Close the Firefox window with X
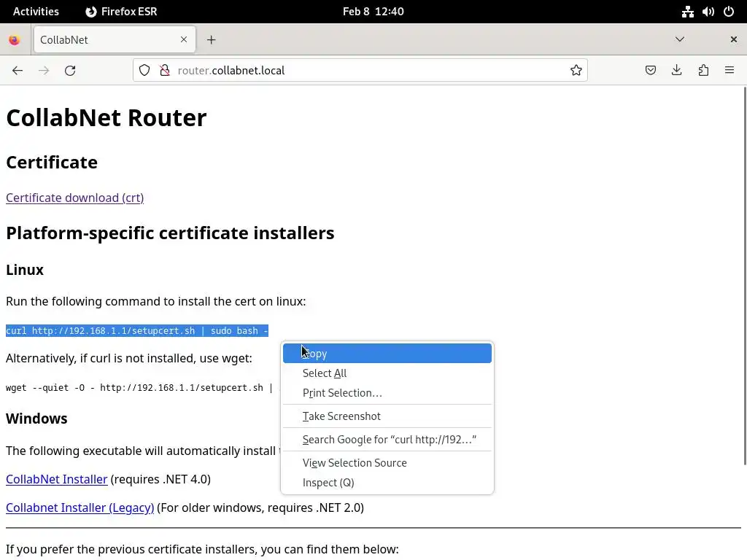Image resolution: width=747 pixels, height=560 pixels. pos(734,39)
